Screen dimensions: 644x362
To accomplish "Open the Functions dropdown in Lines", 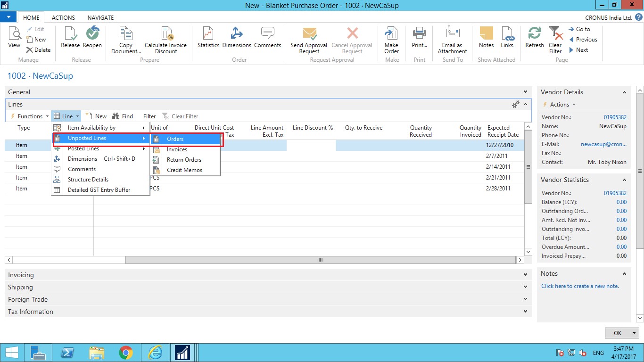I will [x=30, y=116].
